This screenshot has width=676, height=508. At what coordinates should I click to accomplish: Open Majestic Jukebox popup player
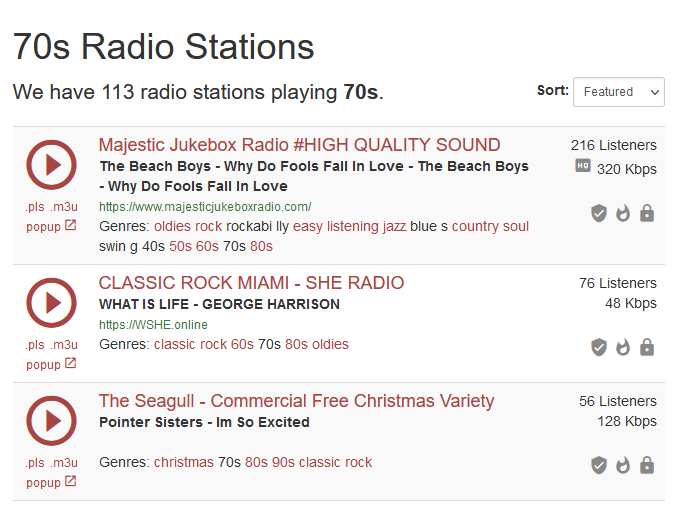tap(51, 226)
